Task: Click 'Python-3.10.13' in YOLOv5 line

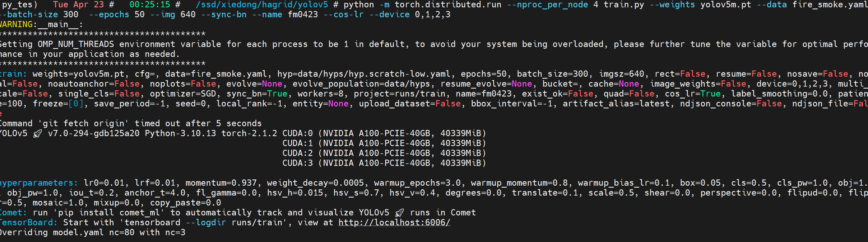Action: (x=180, y=134)
